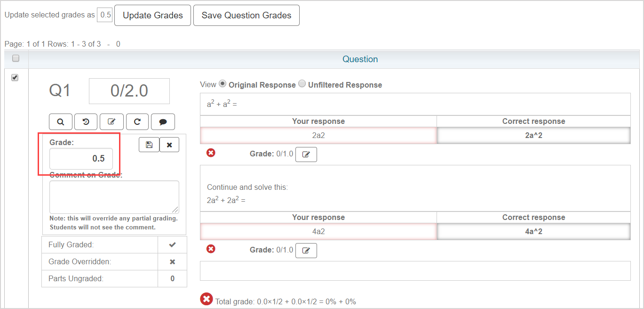Image resolution: width=644 pixels, height=309 pixels.
Task: Click the magnifying glass icon under Q1
Action: (61, 122)
